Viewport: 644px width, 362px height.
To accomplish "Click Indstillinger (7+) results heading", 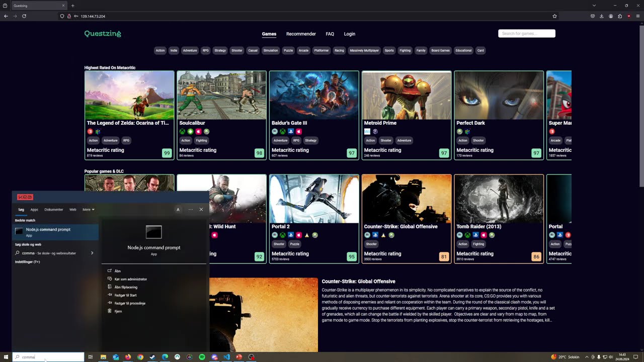I will tap(28, 262).
